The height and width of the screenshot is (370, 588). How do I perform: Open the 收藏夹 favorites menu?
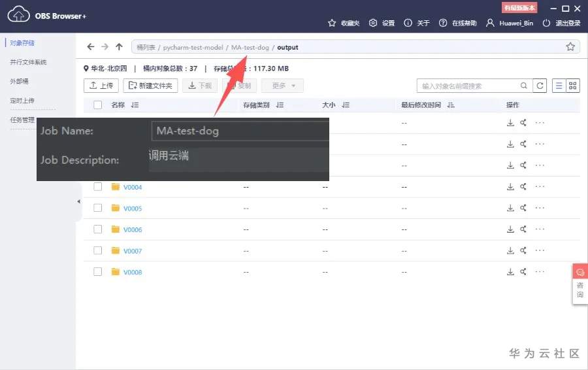coord(344,24)
